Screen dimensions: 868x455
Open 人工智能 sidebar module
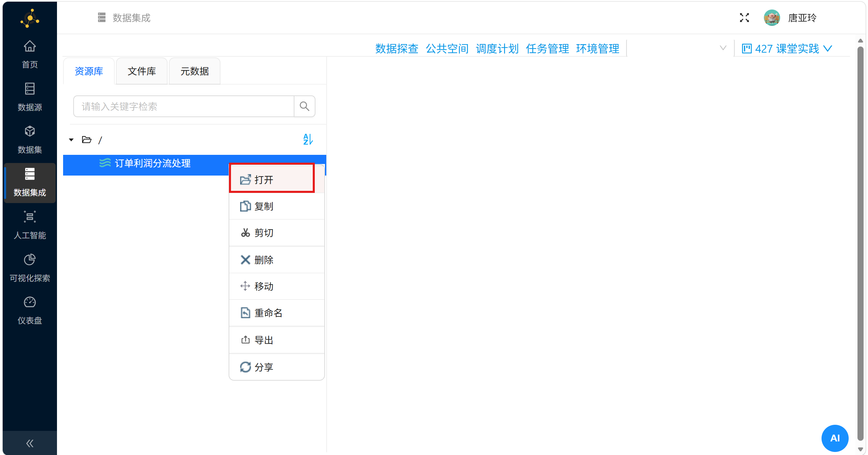coord(30,225)
